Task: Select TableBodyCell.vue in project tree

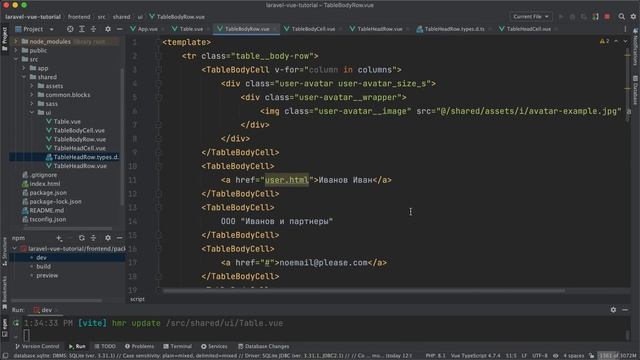Action: [x=79, y=130]
